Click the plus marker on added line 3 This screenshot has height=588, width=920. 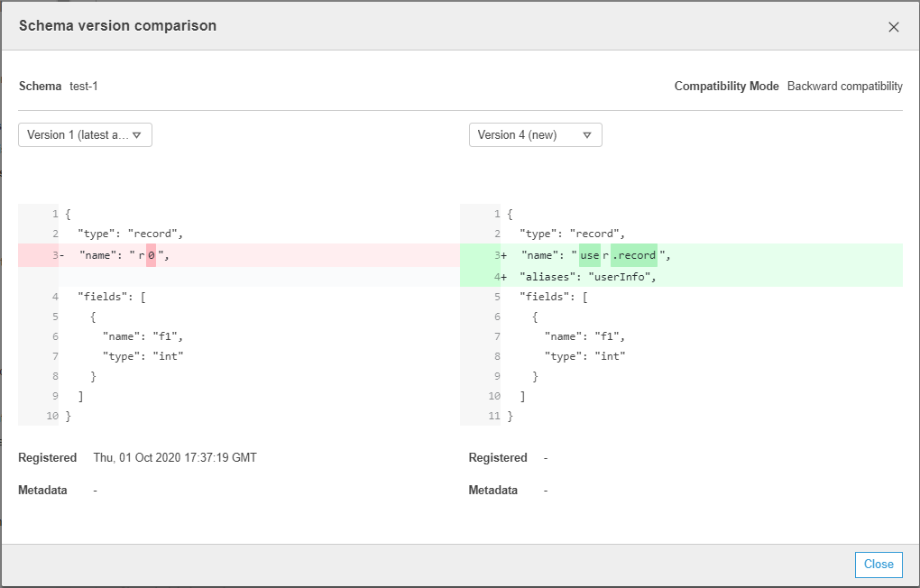(x=503, y=256)
